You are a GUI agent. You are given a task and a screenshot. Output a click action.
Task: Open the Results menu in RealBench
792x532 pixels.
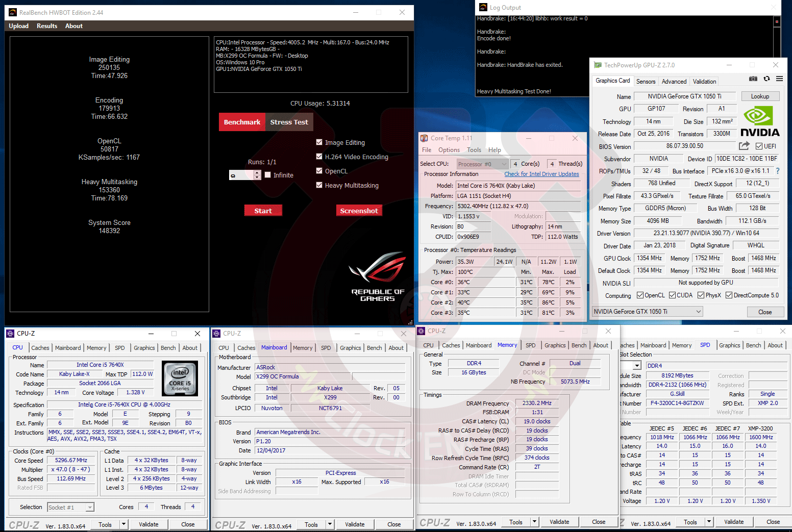coord(47,26)
